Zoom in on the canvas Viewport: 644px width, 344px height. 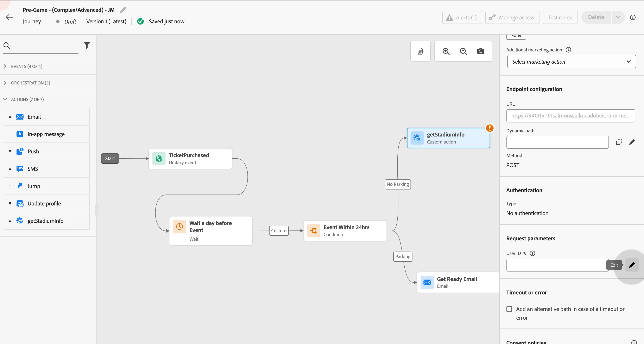pos(446,51)
